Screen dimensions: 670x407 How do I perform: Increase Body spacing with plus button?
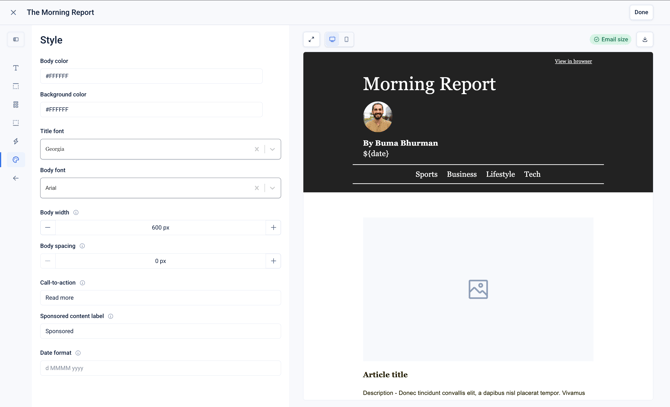pyautogui.click(x=273, y=261)
